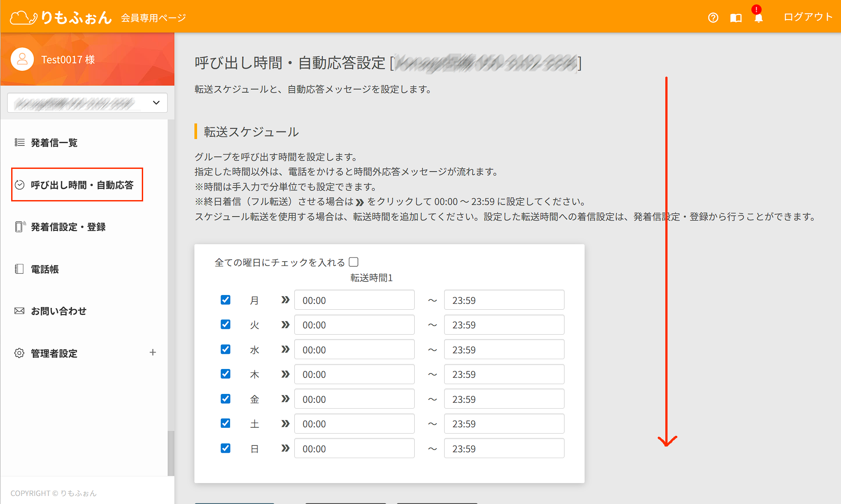Open the 発着信一覧 menu item
841x504 pixels.
[54, 143]
